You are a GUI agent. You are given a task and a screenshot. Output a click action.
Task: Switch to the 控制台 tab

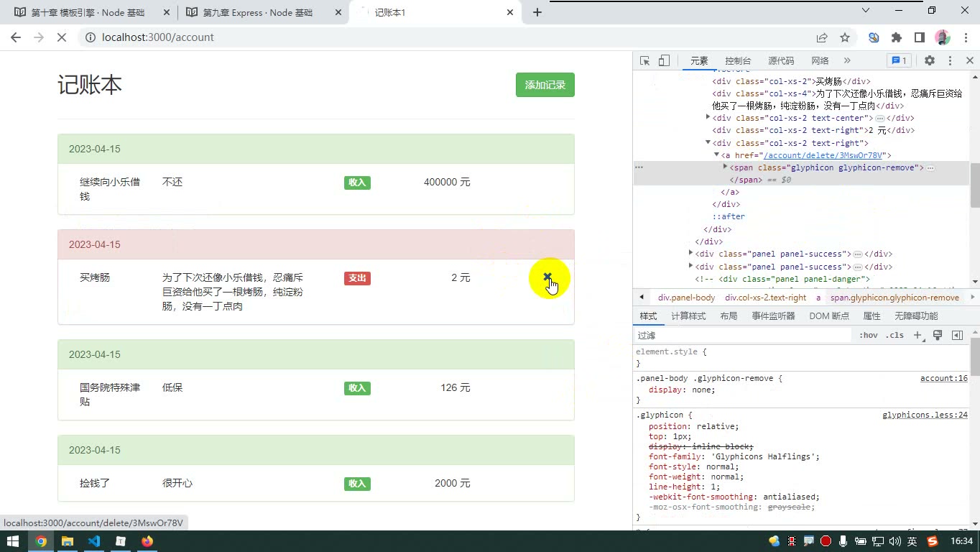[738, 61]
